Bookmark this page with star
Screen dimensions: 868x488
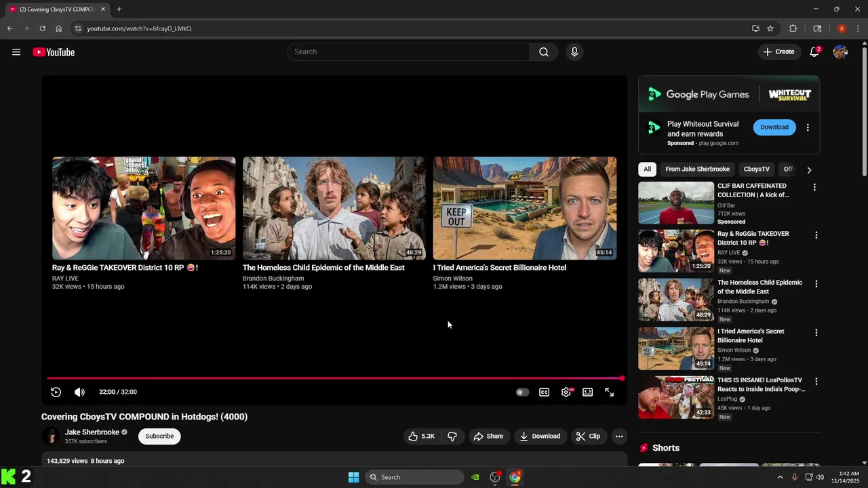point(770,28)
